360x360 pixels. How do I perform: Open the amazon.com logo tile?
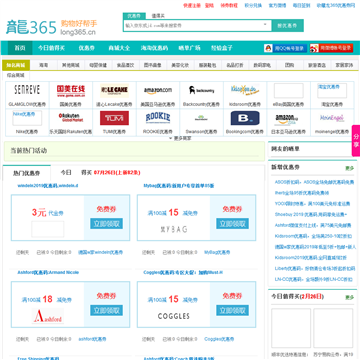click(158, 90)
